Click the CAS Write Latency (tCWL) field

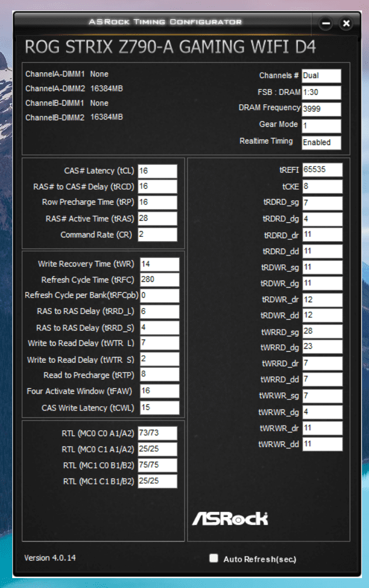[x=160, y=408]
